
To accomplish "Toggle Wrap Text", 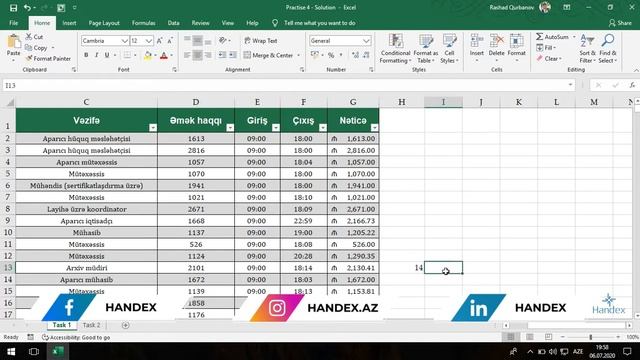I will pyautogui.click(x=260, y=41).
